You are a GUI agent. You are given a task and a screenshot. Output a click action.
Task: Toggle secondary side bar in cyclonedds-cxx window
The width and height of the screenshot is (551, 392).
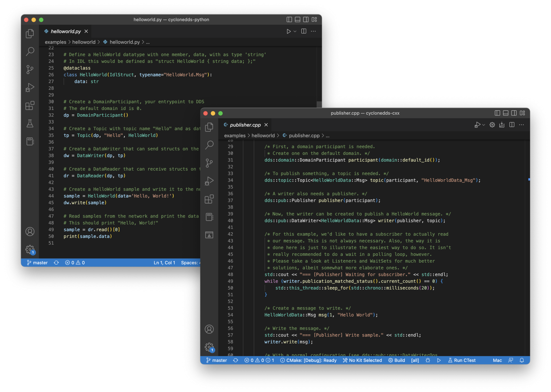click(514, 113)
